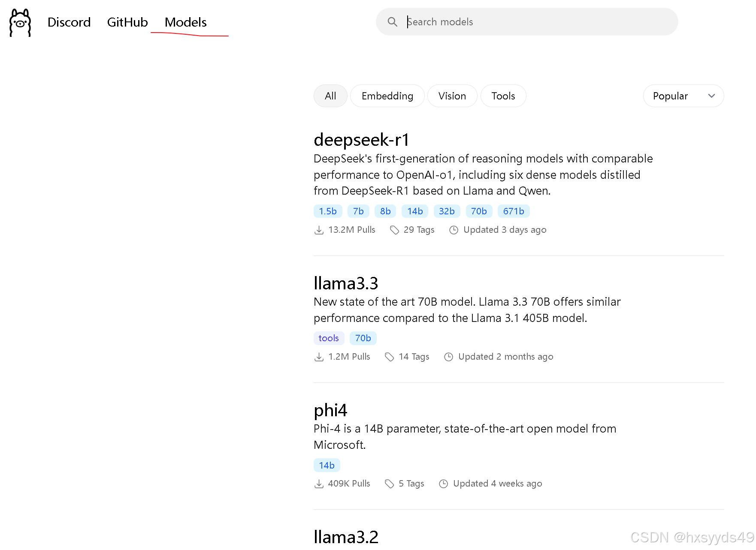
Task: Click the 1.2M Pulls text
Action: (x=349, y=357)
